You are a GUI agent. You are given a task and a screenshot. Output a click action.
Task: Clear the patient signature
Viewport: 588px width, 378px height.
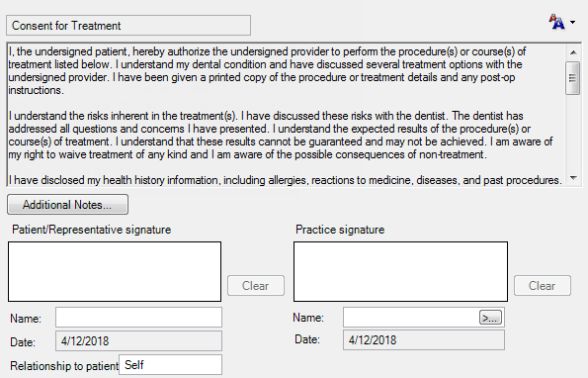[x=256, y=286]
